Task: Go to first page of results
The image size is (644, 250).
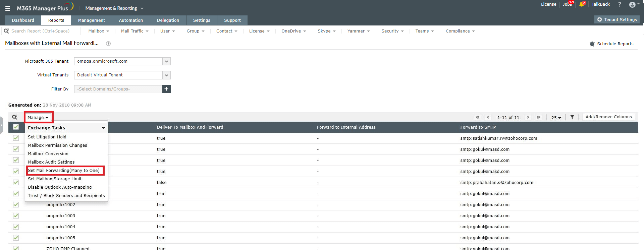Action: click(478, 117)
